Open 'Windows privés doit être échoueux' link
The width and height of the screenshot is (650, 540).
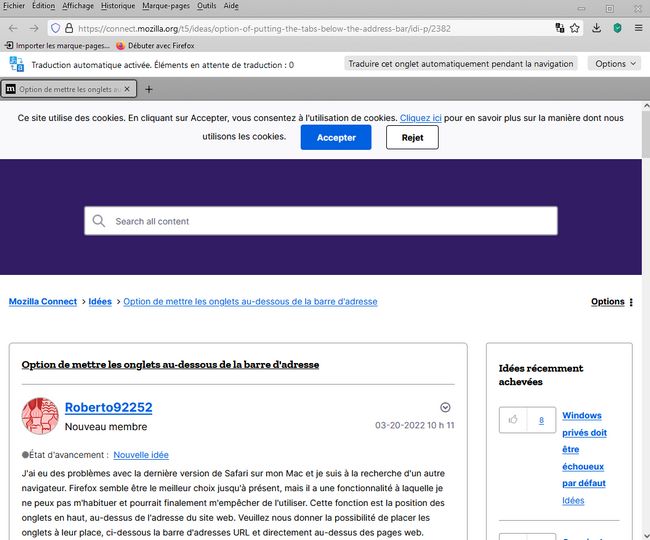click(x=584, y=449)
